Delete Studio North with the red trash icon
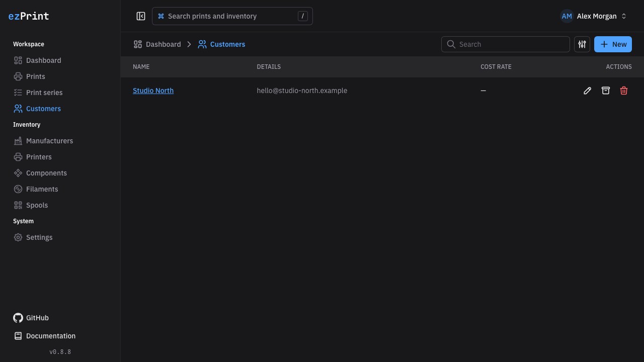644x362 pixels. click(624, 90)
